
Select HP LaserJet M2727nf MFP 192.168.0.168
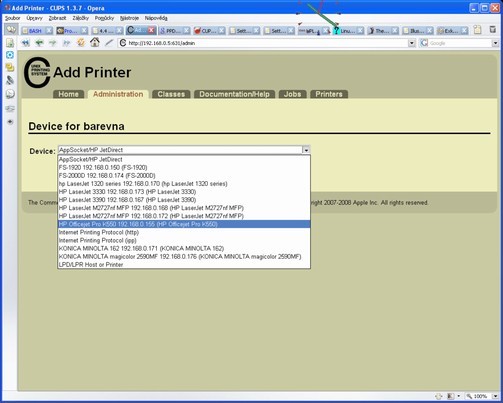tap(184, 208)
